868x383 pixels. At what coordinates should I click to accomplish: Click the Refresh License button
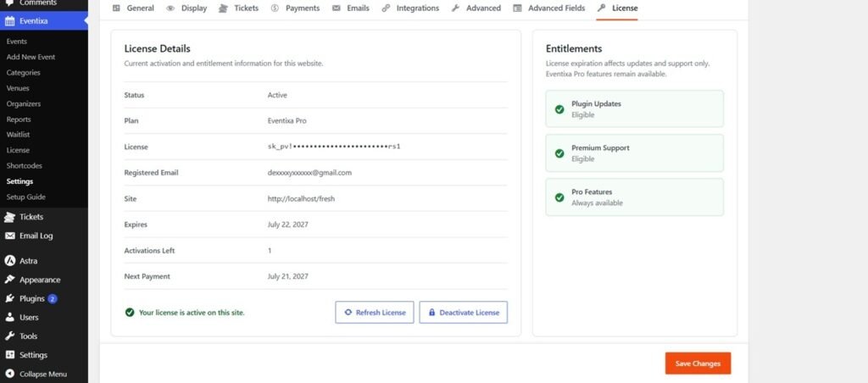click(374, 312)
